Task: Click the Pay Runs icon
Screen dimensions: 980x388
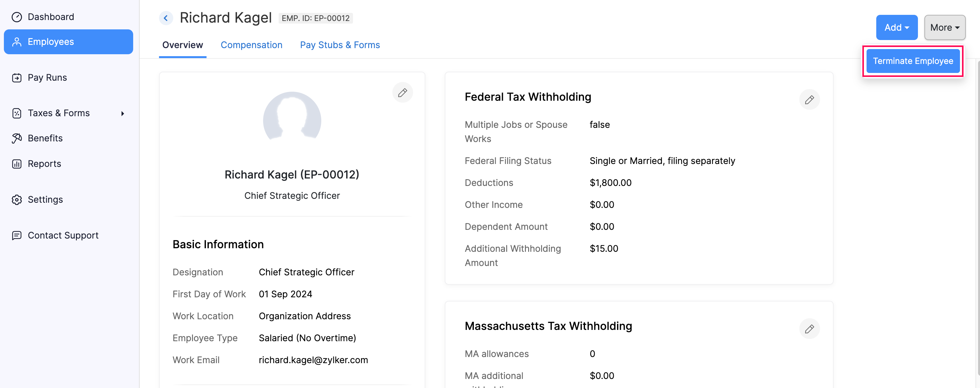Action: tap(17, 77)
